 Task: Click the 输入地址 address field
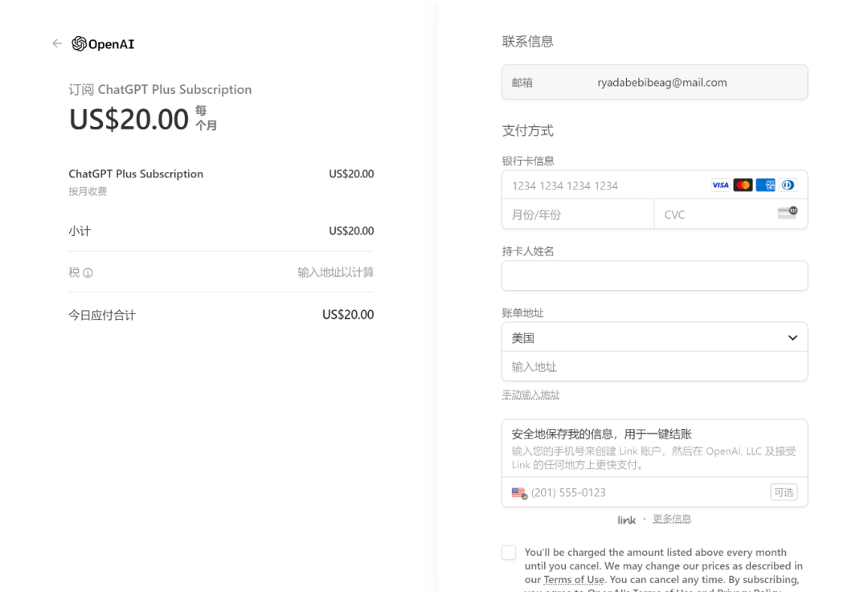(654, 367)
